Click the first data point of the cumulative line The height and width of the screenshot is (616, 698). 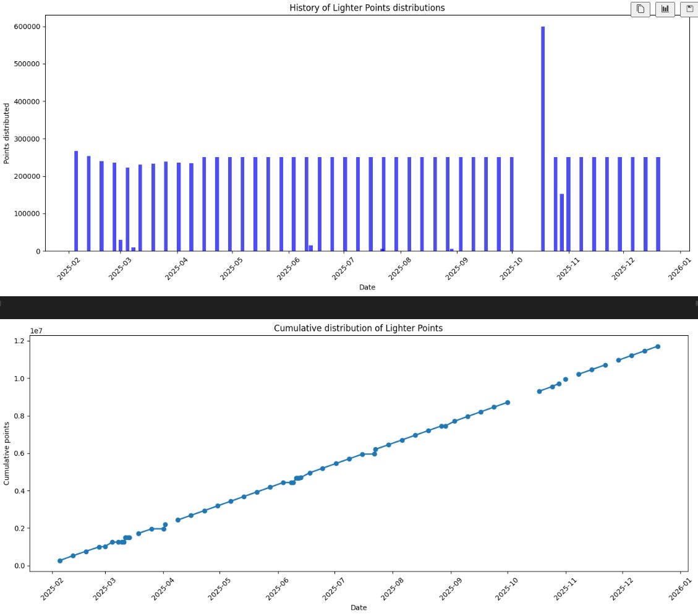(60, 561)
